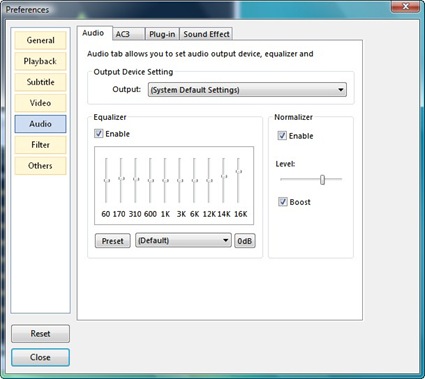The image size is (425, 379).
Task: Click the 60 Hz equalizer slider
Action: (x=106, y=180)
